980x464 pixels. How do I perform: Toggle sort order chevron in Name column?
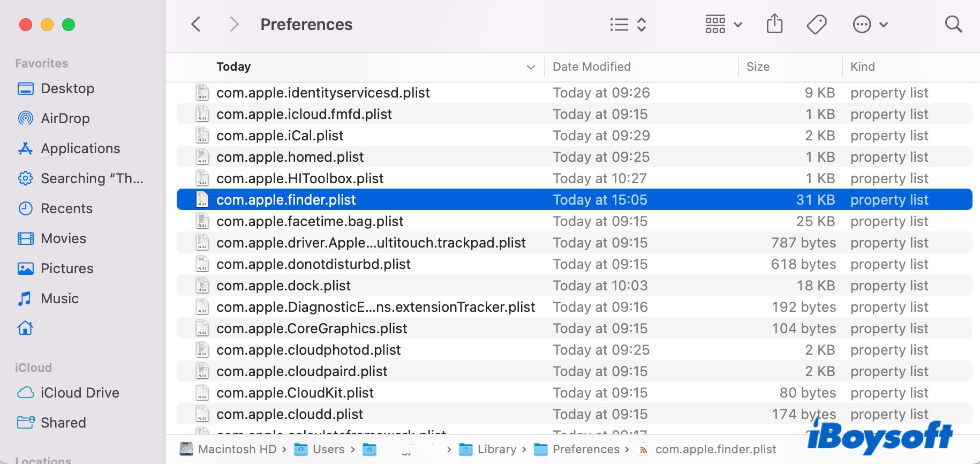tap(531, 67)
